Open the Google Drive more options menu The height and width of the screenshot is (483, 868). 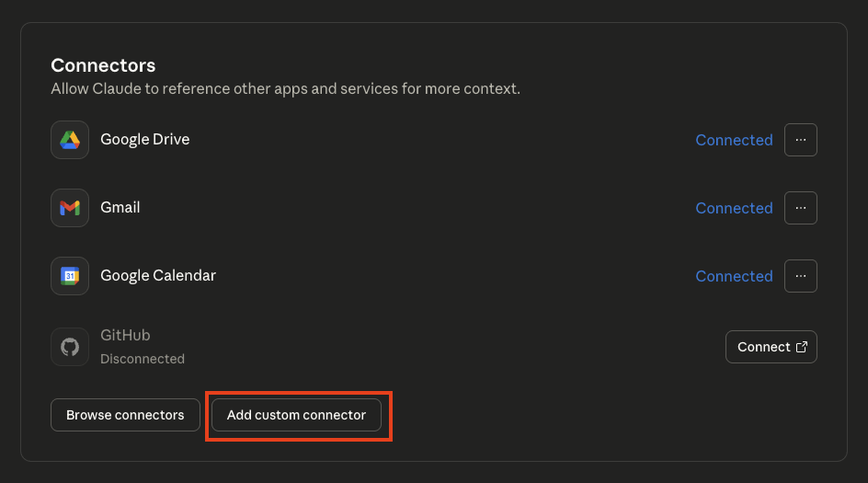pos(800,140)
